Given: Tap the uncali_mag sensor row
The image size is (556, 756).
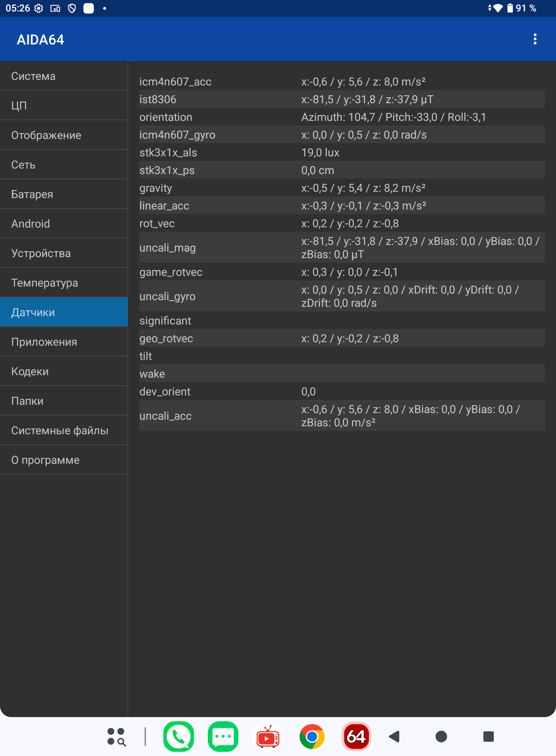Looking at the screenshot, I should pos(342,248).
